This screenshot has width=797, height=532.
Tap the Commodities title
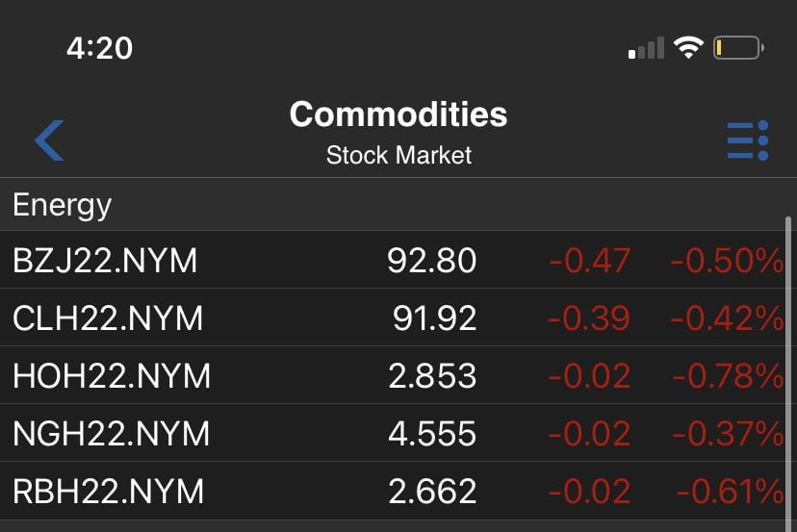[x=398, y=114]
